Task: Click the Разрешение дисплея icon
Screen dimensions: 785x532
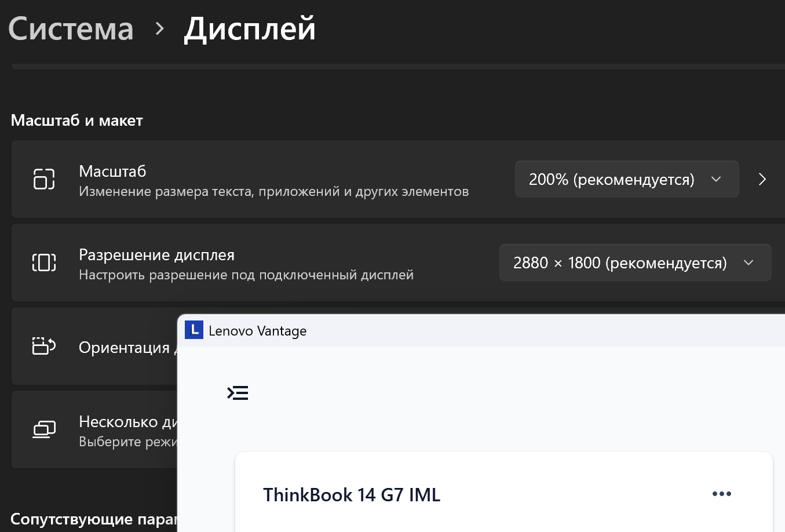Action: pyautogui.click(x=44, y=263)
